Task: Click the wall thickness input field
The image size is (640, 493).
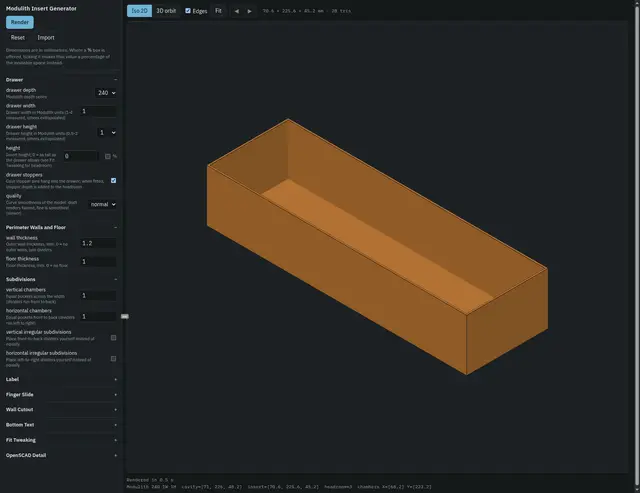Action: click(98, 243)
